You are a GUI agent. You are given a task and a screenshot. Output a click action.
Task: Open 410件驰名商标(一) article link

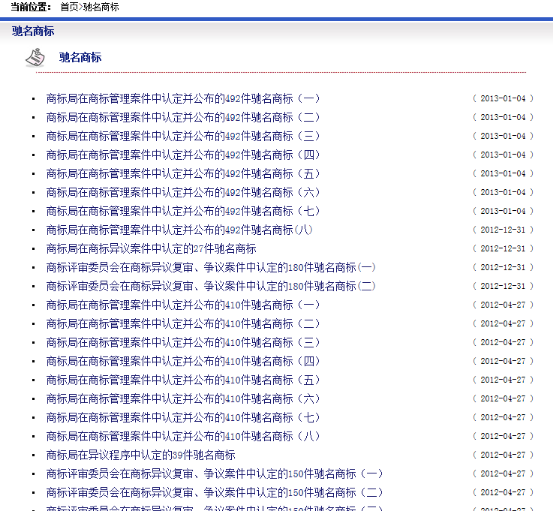click(x=183, y=305)
